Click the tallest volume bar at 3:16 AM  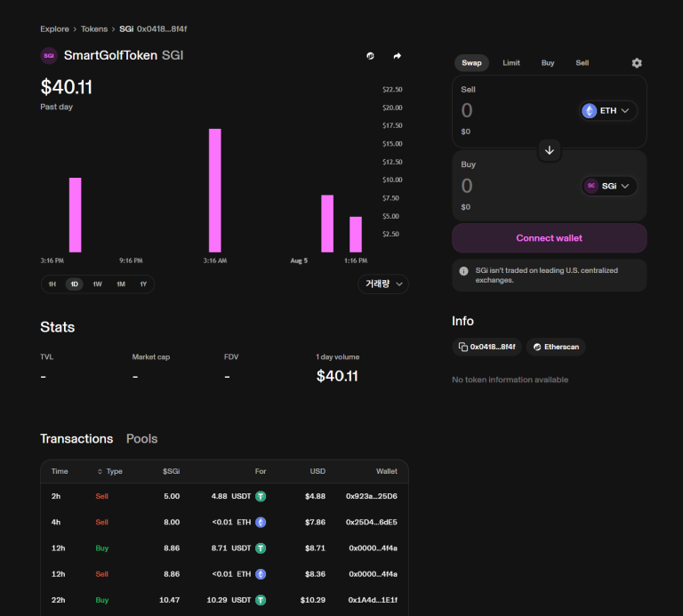coord(214,191)
